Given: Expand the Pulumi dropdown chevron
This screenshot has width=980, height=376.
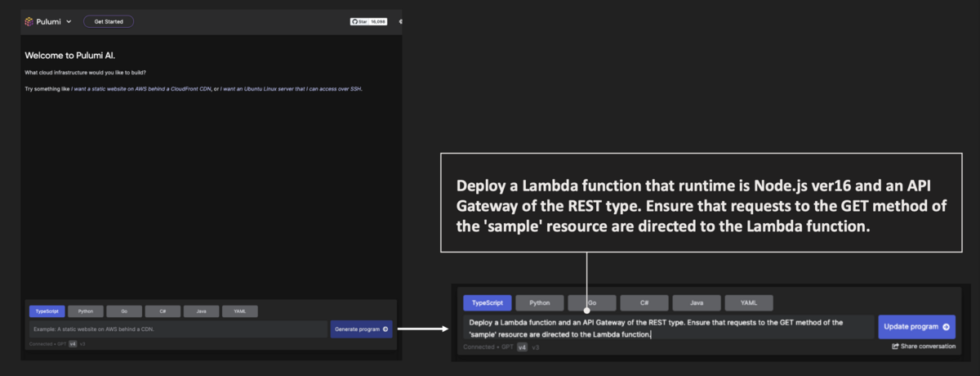Looking at the screenshot, I should click(69, 21).
